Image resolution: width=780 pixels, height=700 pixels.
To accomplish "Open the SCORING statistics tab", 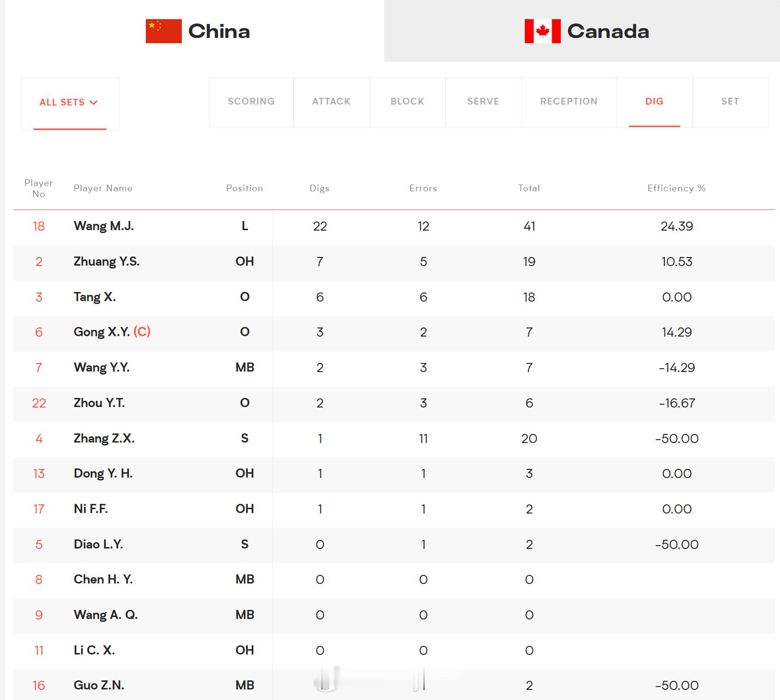I will 251,102.
